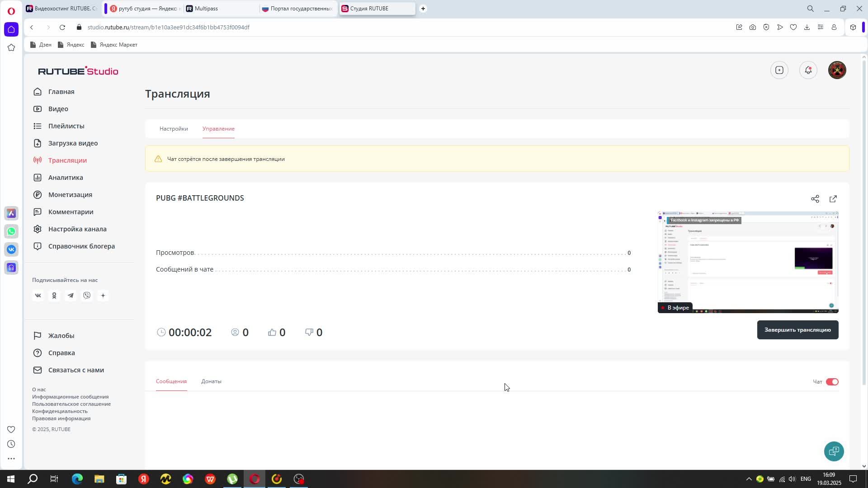Image resolution: width=868 pixels, height=488 pixels.
Task: Open Opera sidebar favorites heart icon
Action: [11, 429]
